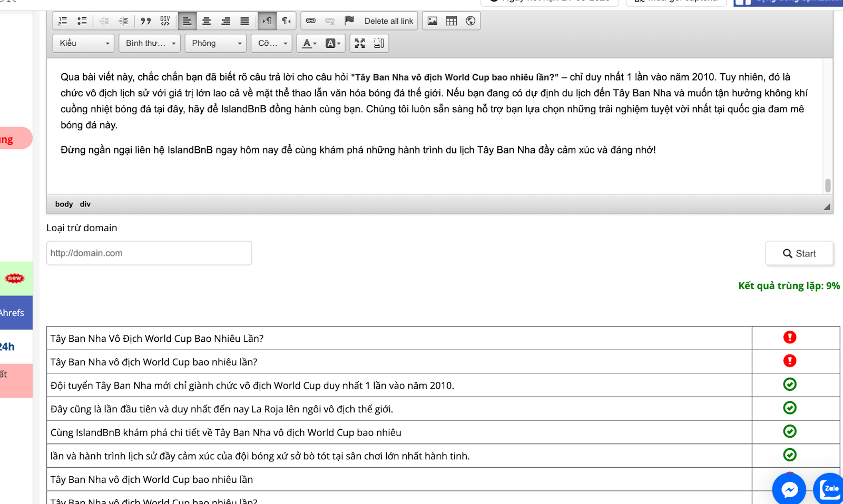Screen dimensions: 843x504
Task: Click green check for 'Đây cũng là lần đầu' row
Action: [x=790, y=408]
